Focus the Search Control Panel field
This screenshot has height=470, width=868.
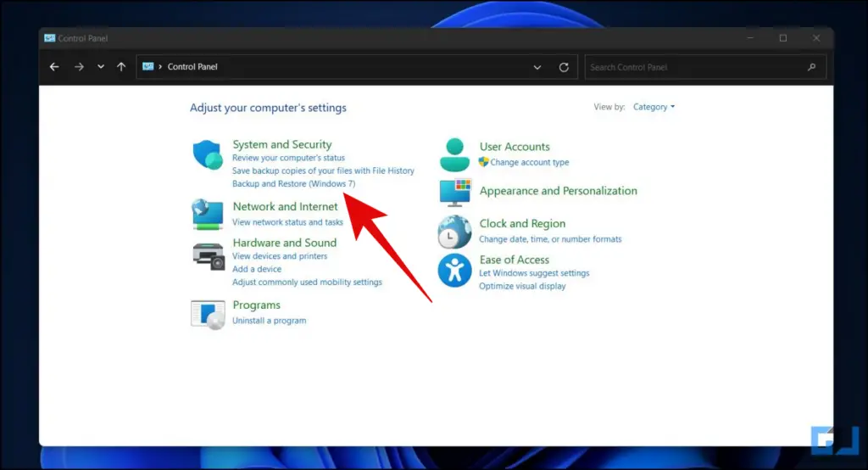(x=705, y=67)
